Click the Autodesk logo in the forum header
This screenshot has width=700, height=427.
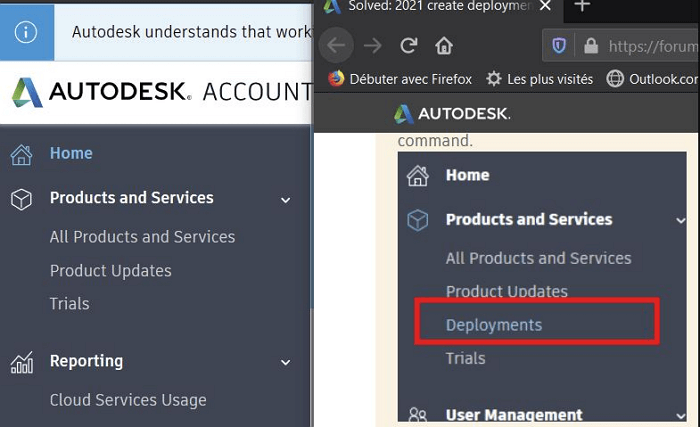pyautogui.click(x=452, y=114)
